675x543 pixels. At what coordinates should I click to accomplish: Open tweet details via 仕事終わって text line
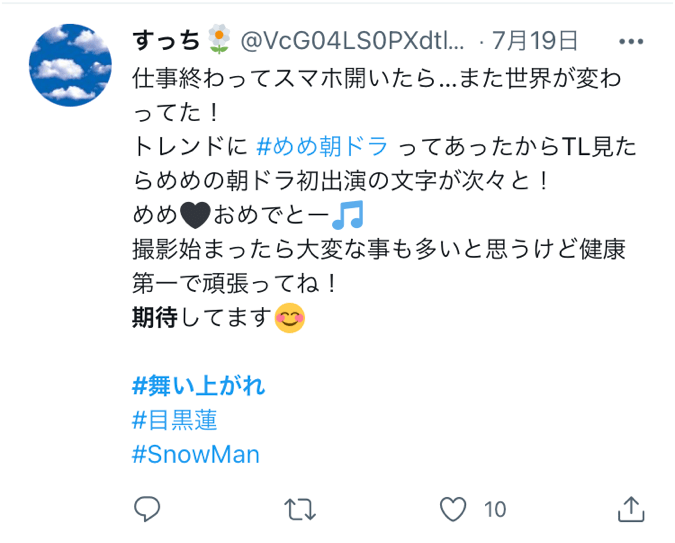377,78
